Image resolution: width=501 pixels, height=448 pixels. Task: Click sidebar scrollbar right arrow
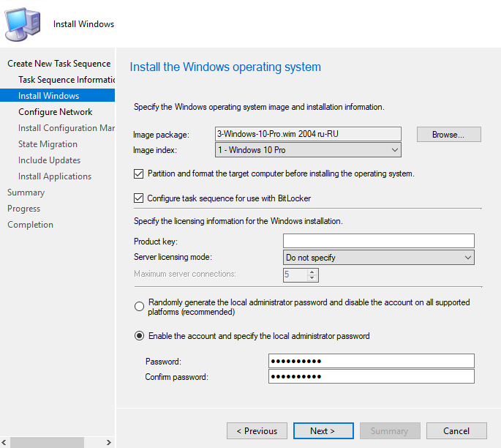109,443
